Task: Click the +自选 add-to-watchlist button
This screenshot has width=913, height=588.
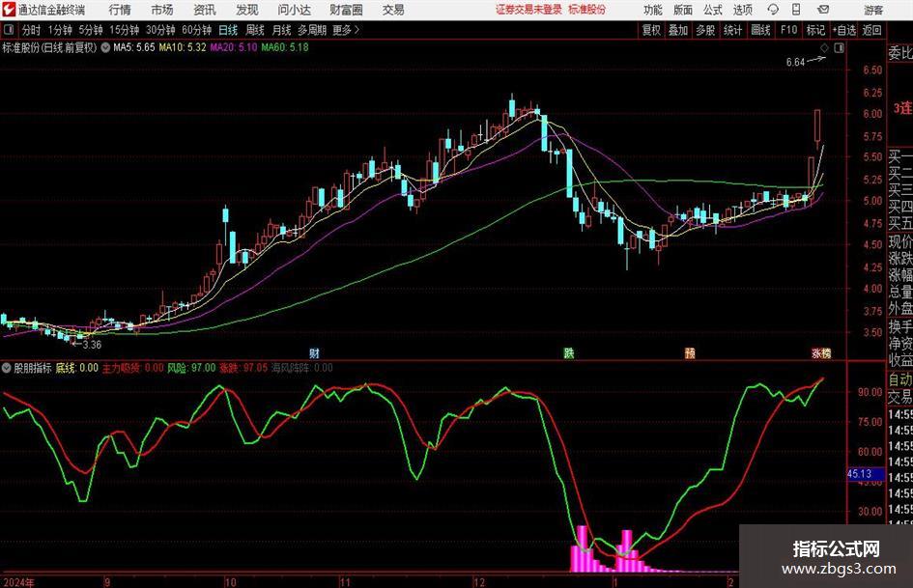Action: [843, 30]
